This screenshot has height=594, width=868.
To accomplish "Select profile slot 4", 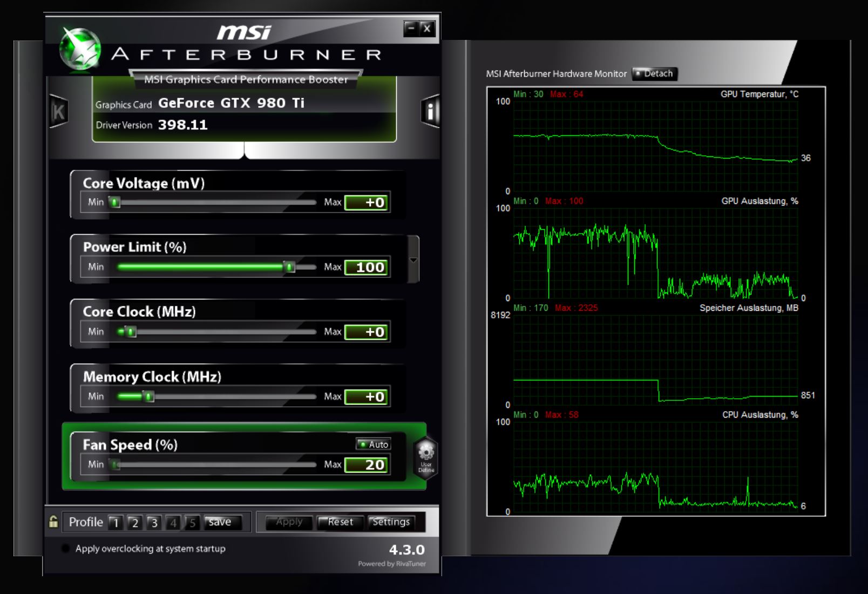I will [173, 522].
